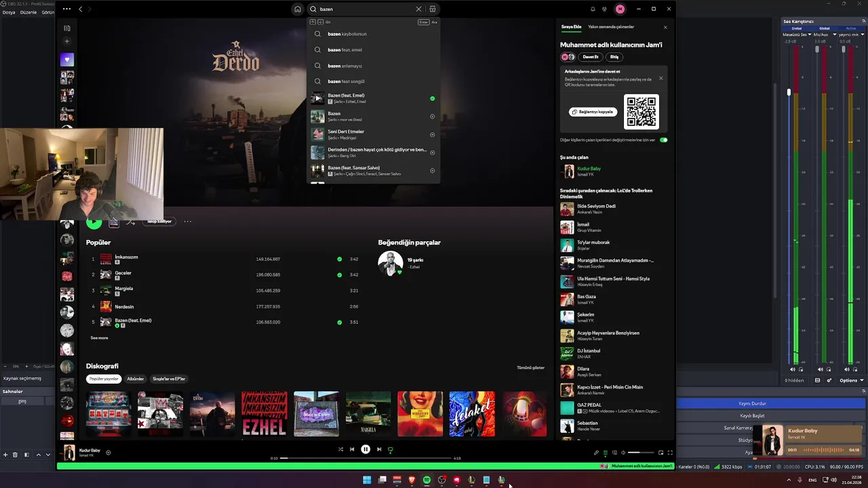Toggle green repeat icon beside next button
Image resolution: width=868 pixels, height=488 pixels.
[391, 449]
